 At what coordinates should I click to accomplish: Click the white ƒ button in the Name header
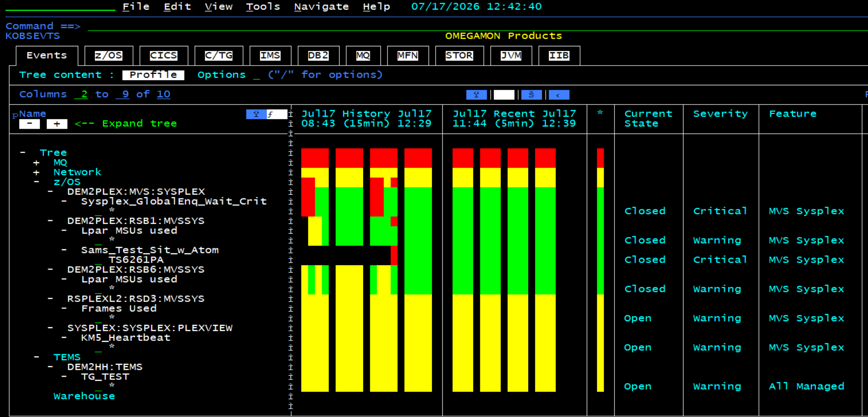pyautogui.click(x=276, y=114)
